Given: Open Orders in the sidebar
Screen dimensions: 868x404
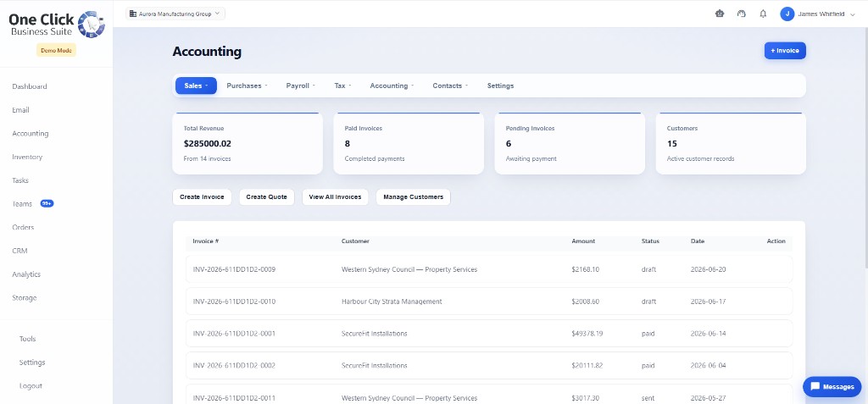Looking at the screenshot, I should pos(23,228).
